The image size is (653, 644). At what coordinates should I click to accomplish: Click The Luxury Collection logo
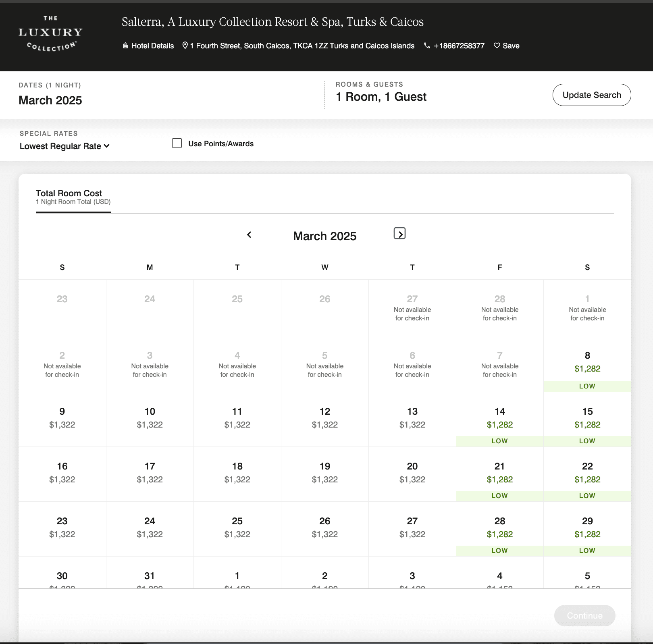[x=51, y=34]
